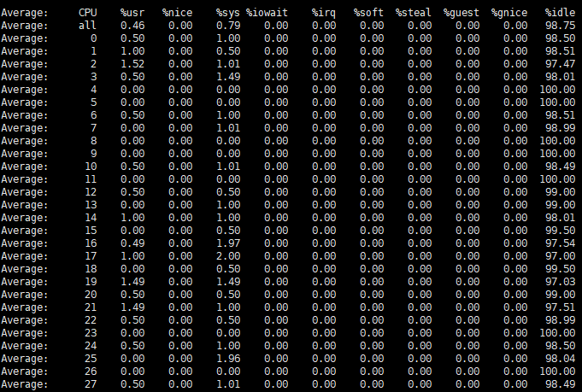Click the 98.49 %idle value for CPU 27
The height and width of the screenshot is (392, 582).
click(560, 383)
